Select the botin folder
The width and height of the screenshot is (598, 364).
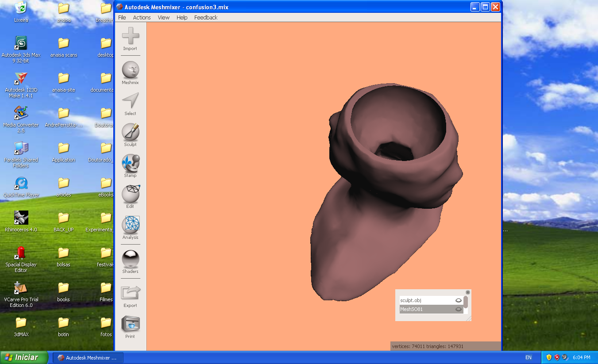(63, 326)
